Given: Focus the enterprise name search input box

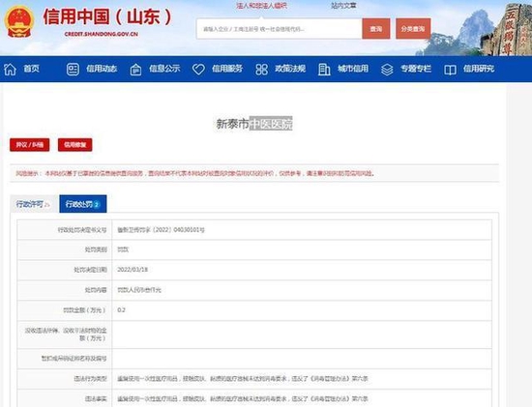Looking at the screenshot, I should tap(280, 29).
